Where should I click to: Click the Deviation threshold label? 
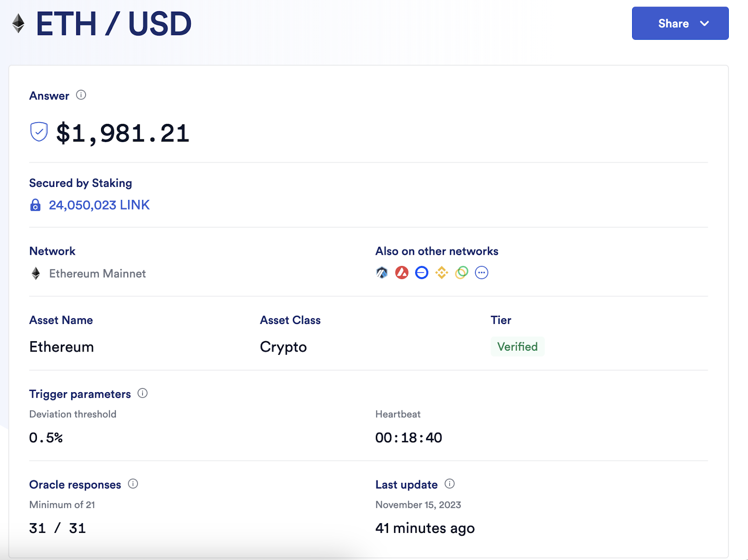(x=73, y=414)
